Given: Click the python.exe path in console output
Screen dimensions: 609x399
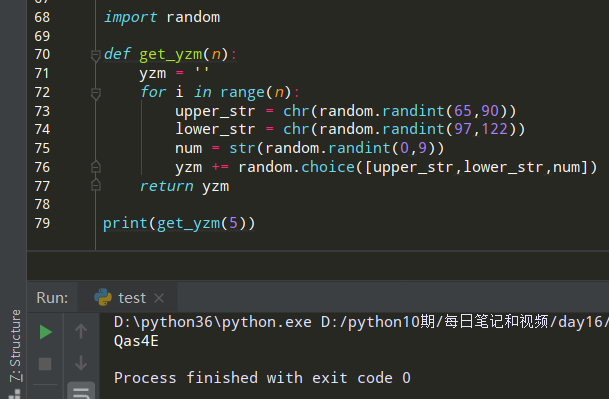Looking at the screenshot, I should point(212,322).
